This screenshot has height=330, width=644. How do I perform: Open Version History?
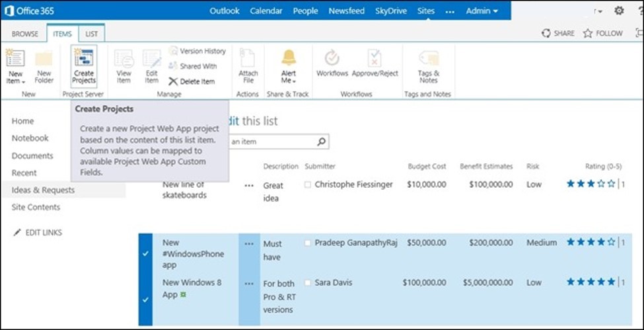pos(197,51)
